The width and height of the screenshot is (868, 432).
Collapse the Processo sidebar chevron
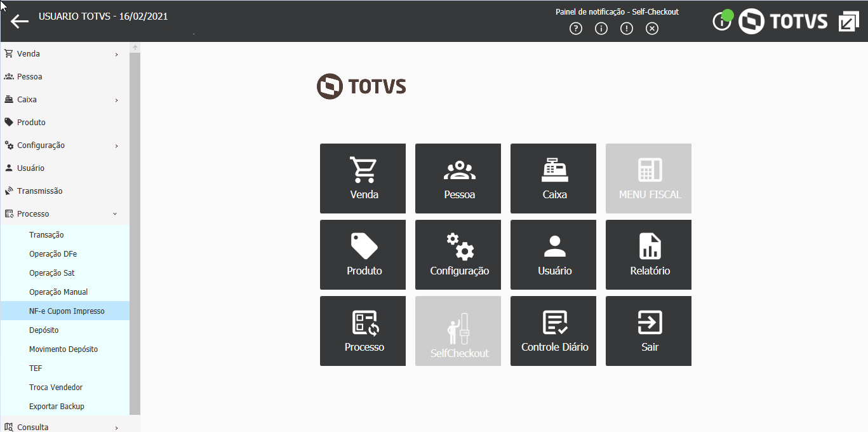tap(115, 214)
